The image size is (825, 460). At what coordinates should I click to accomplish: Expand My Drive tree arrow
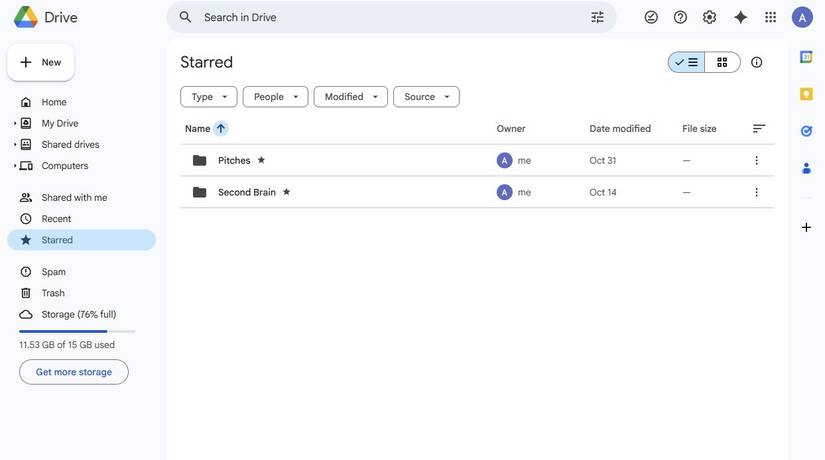tap(15, 123)
